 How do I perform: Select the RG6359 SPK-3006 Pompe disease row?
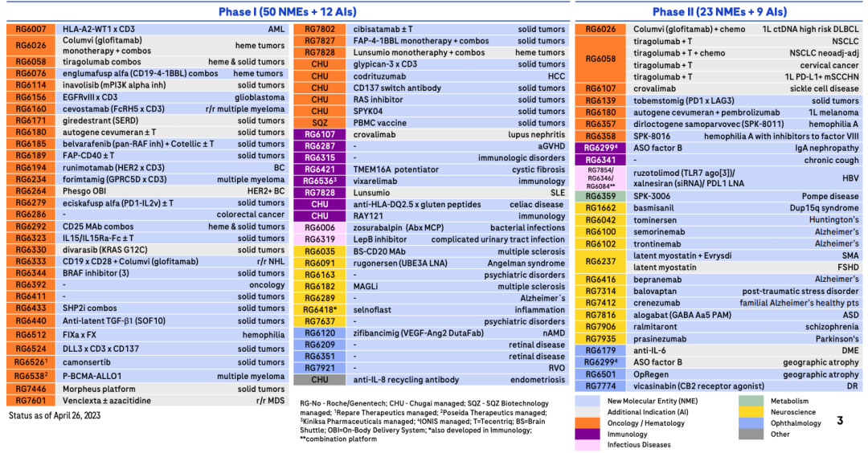(719, 196)
